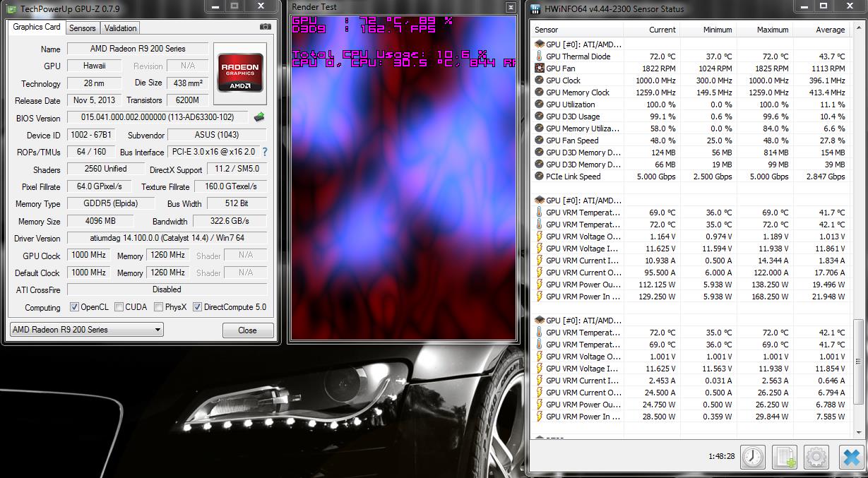Click the BIOS Version field
This screenshot has height=478, width=868.
tap(159, 117)
